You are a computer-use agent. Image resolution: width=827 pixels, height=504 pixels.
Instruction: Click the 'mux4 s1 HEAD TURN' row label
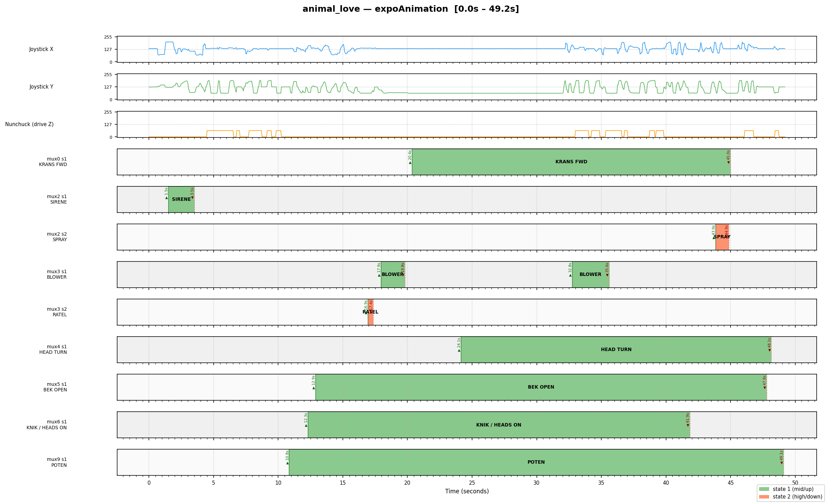[53, 350]
